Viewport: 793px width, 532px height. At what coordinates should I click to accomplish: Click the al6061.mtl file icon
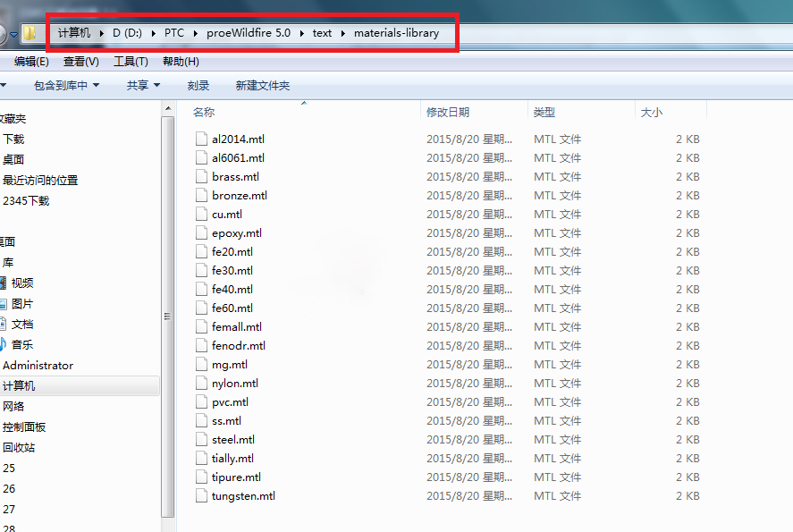coord(201,157)
